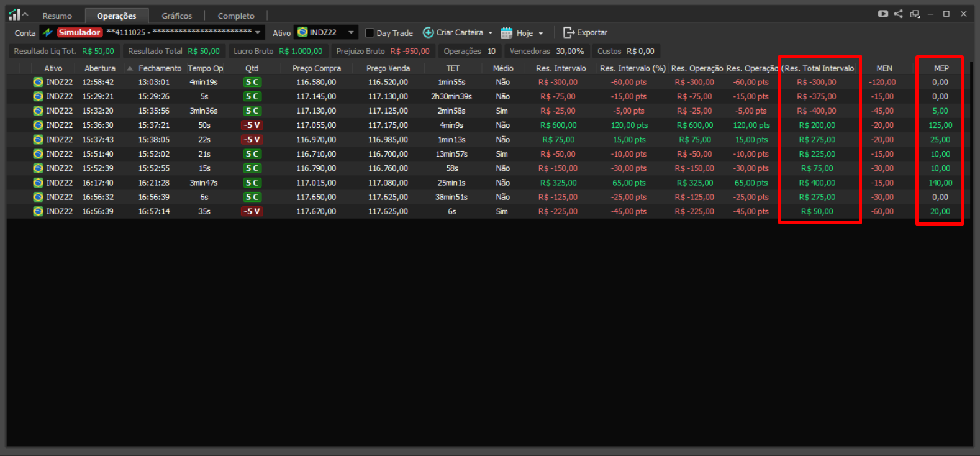Expand the Hoje date range dropdown arrow
Screen dimensions: 980x456
541,34
